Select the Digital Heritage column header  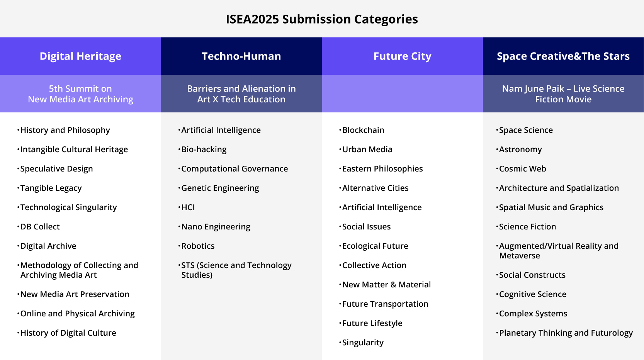tap(80, 56)
